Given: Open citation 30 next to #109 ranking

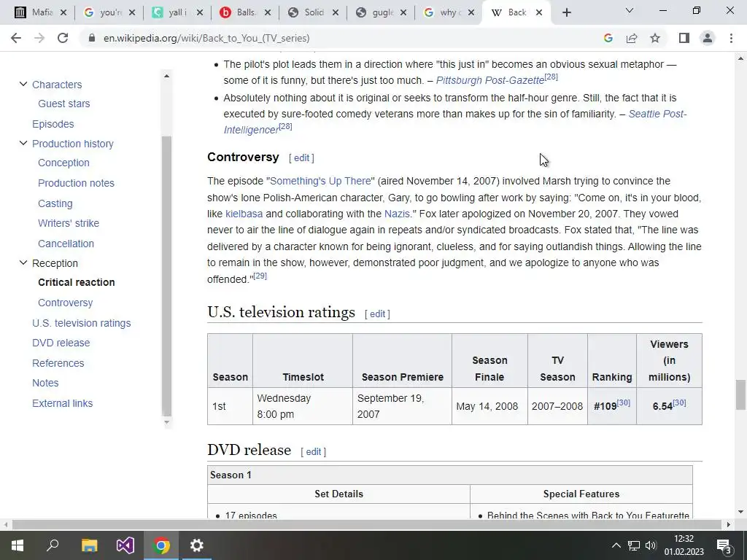Looking at the screenshot, I should pos(624,402).
